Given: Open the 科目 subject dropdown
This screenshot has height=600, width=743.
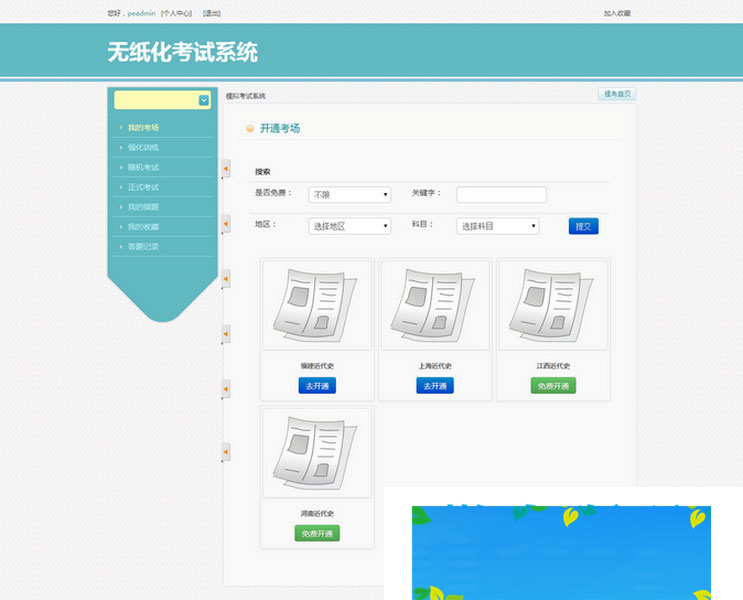Looking at the screenshot, I should pyautogui.click(x=497, y=226).
